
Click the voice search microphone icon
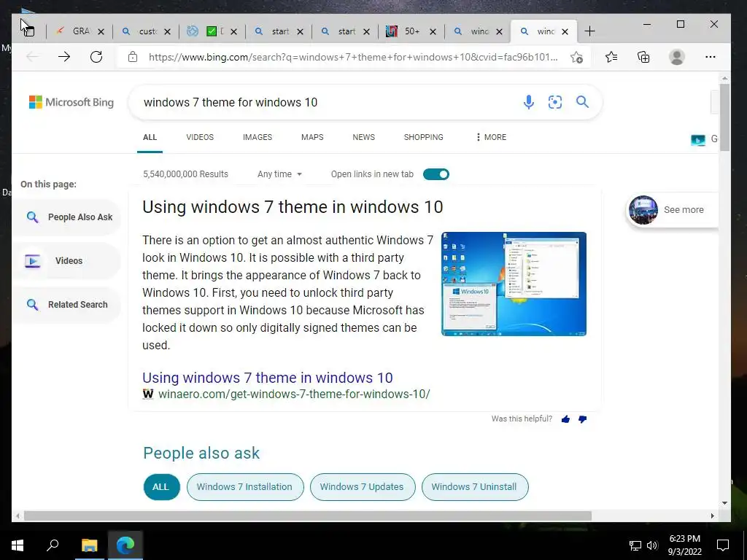(528, 102)
